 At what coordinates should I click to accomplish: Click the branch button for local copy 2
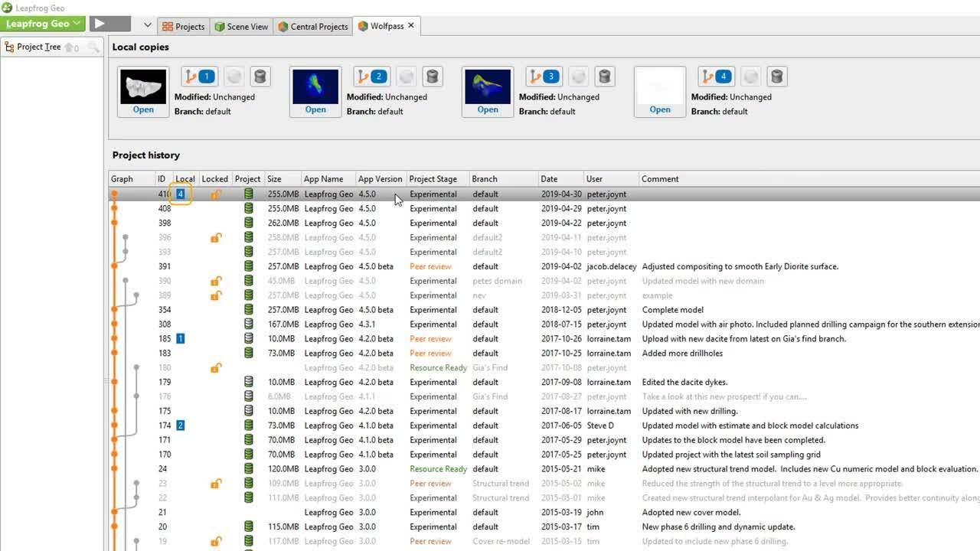point(371,77)
